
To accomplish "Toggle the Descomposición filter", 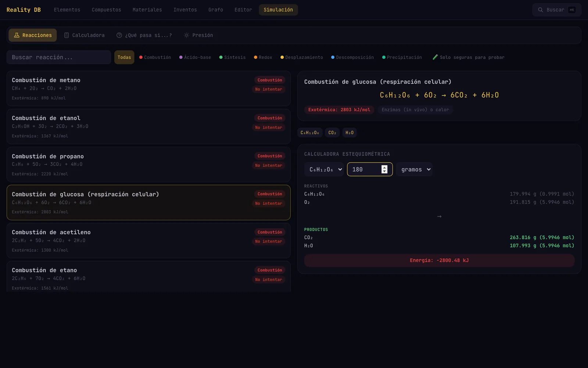I will click(352, 57).
